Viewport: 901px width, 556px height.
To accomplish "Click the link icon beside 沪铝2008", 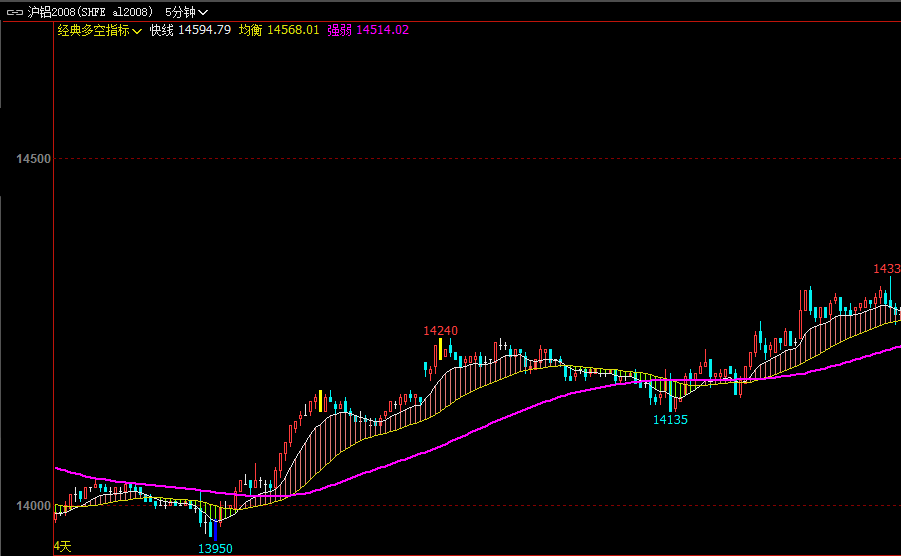I will [x=14, y=12].
